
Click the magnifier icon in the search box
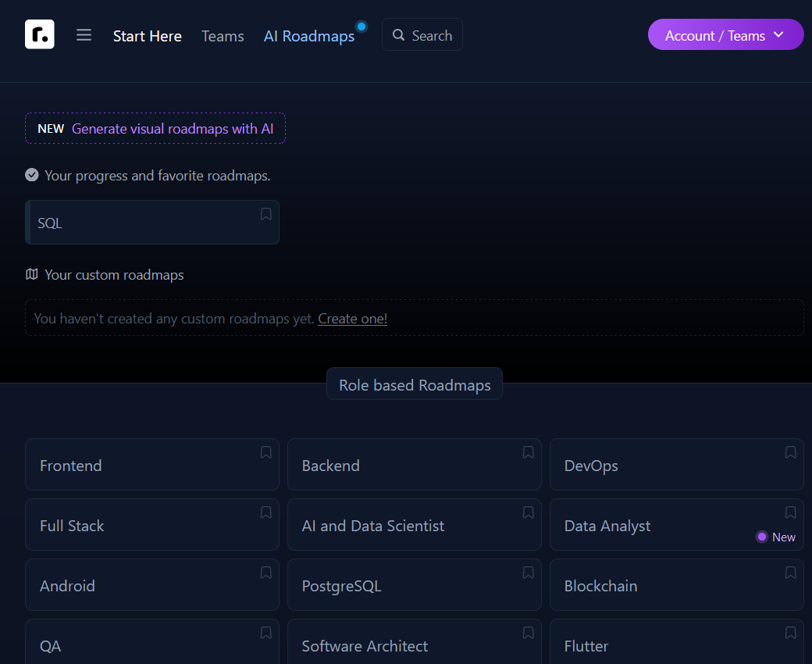[x=399, y=34]
